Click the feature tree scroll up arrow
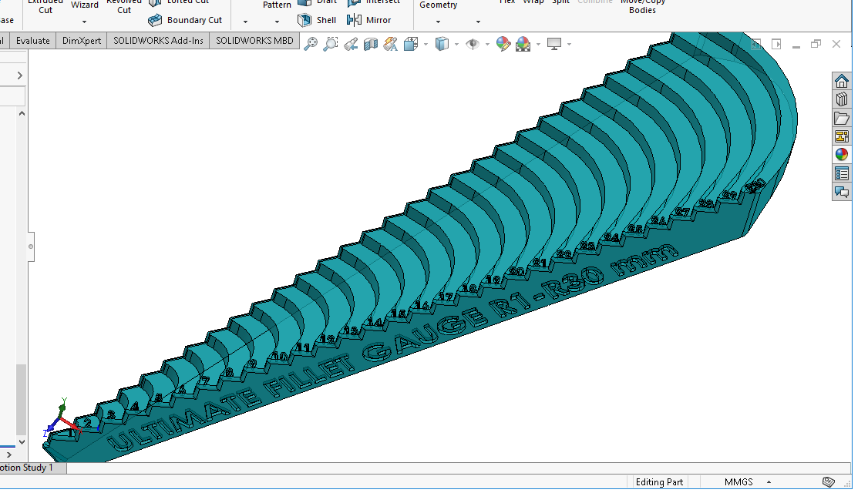Screen dimensions: 868x493 point(22,113)
